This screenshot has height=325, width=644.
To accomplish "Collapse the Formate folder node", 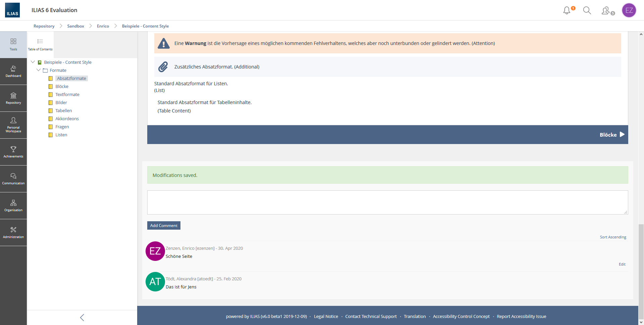I will [39, 70].
